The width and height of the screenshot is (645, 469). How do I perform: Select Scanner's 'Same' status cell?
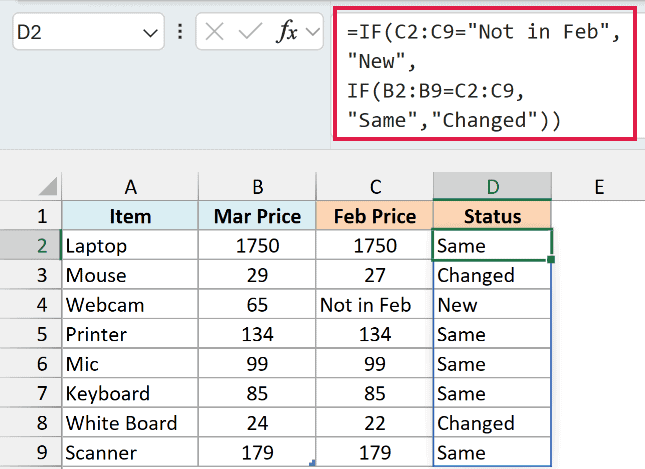tap(492, 452)
